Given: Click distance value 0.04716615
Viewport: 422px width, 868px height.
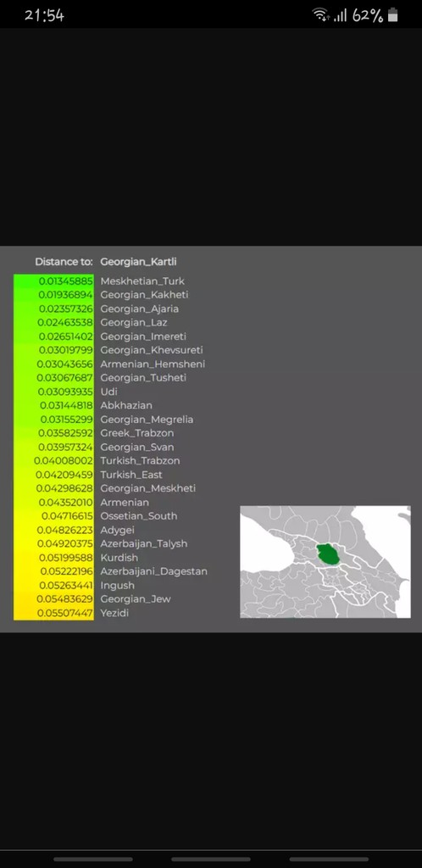Looking at the screenshot, I should coord(68,516).
